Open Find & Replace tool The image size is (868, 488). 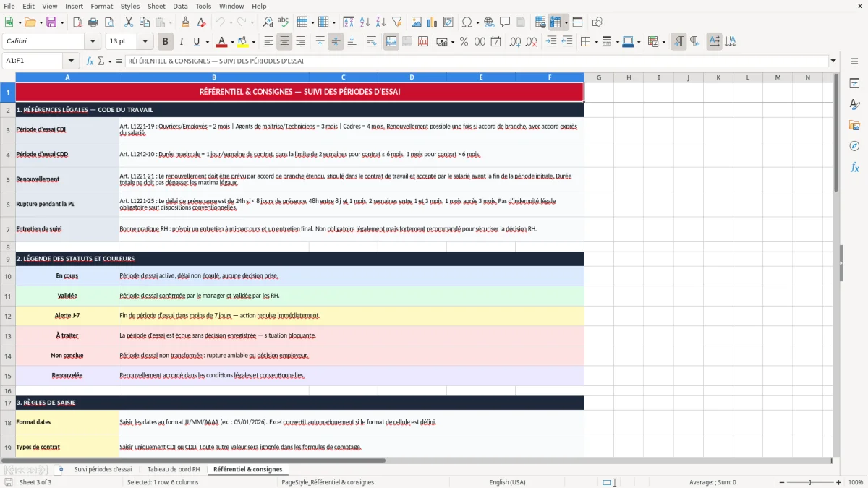click(268, 22)
